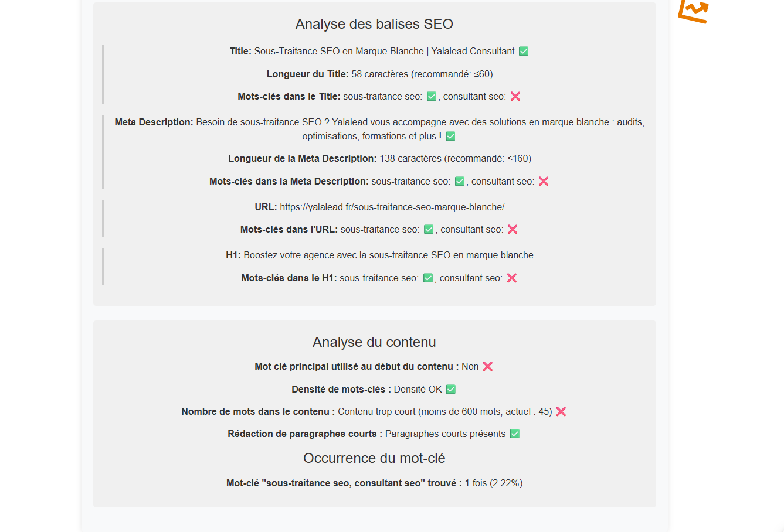Click the red cross next to 'Non'
The width and height of the screenshot is (784, 532).
(x=488, y=367)
